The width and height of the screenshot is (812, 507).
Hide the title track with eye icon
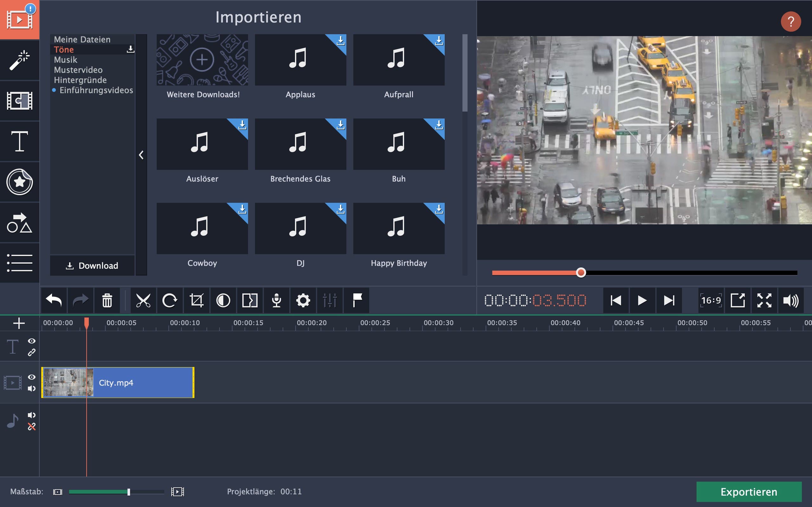(x=31, y=341)
